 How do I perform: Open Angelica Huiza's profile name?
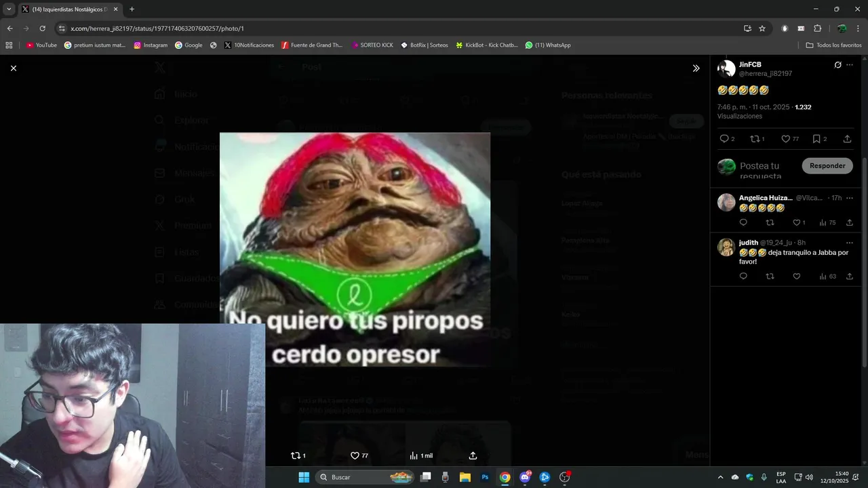pos(766,198)
